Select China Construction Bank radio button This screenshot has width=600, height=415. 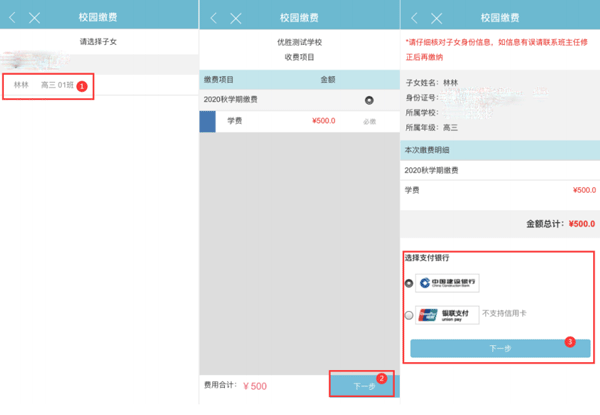(409, 284)
